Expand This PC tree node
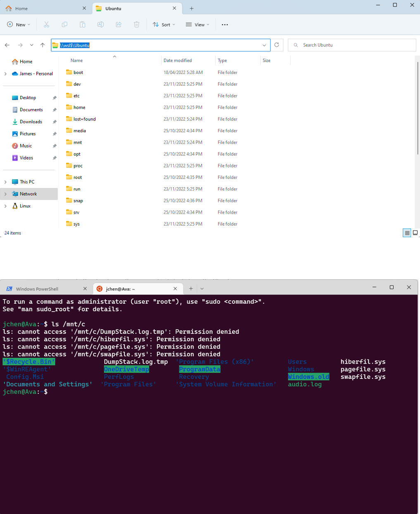Viewport: 420px width, 514px height. tap(5, 182)
